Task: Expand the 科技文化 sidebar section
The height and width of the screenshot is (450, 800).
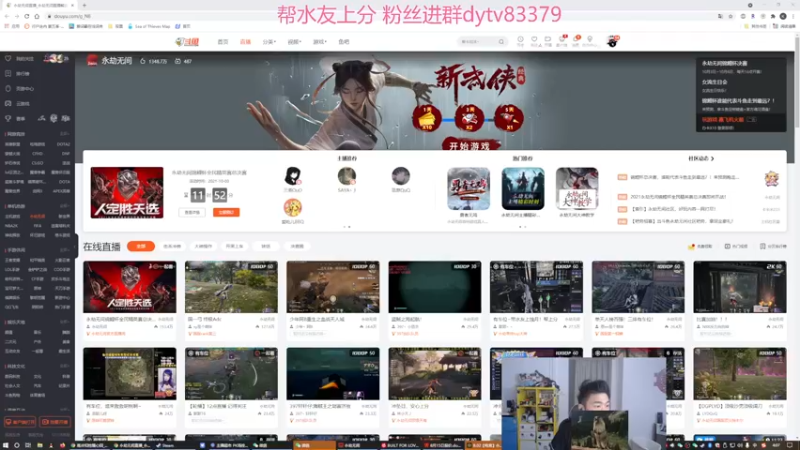Action: (65, 366)
